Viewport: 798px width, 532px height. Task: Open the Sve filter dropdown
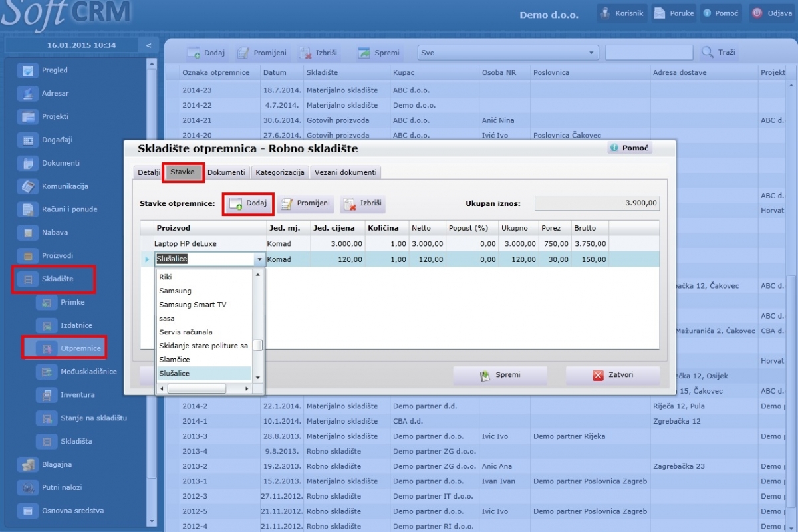[x=508, y=53]
